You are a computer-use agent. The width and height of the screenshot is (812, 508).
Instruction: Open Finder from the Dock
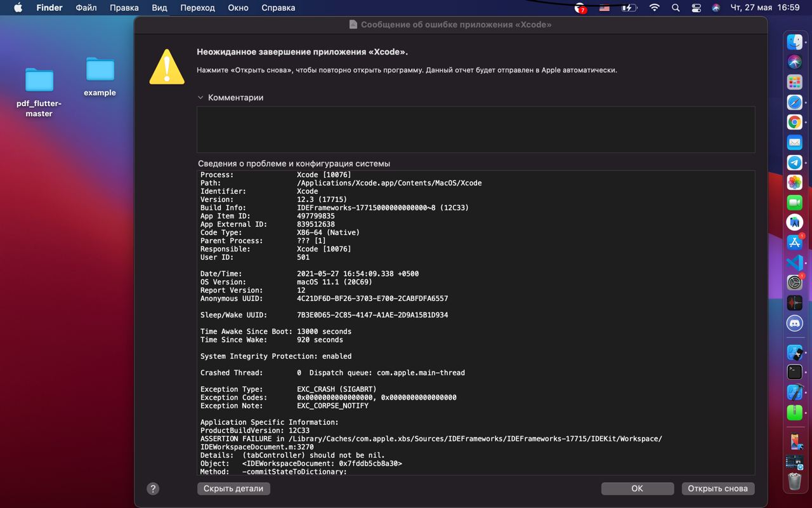[x=795, y=42]
